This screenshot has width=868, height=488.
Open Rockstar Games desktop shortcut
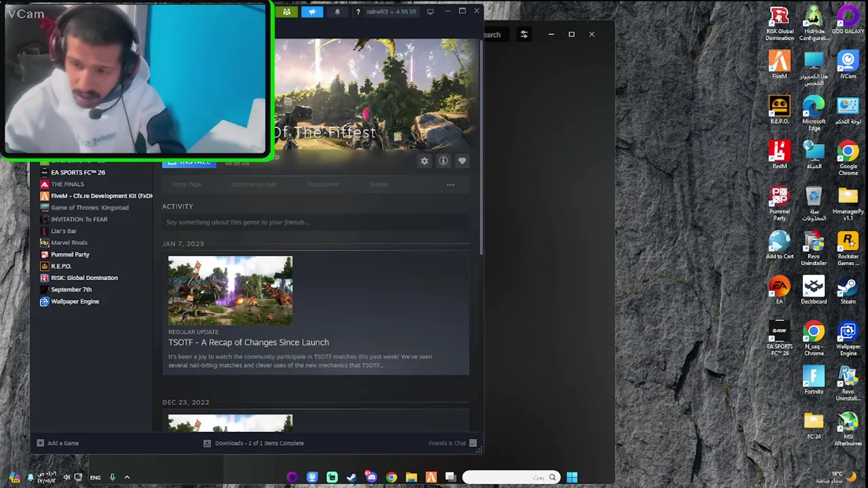coord(848,248)
